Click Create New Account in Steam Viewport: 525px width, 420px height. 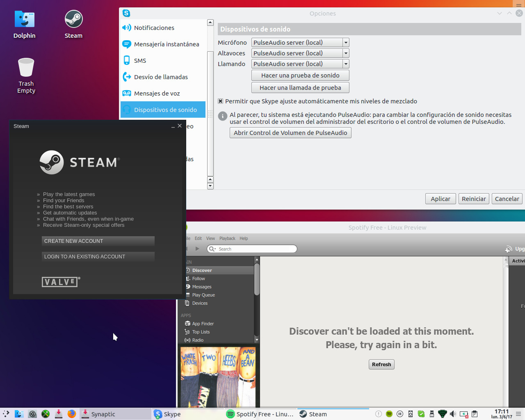tap(98, 241)
